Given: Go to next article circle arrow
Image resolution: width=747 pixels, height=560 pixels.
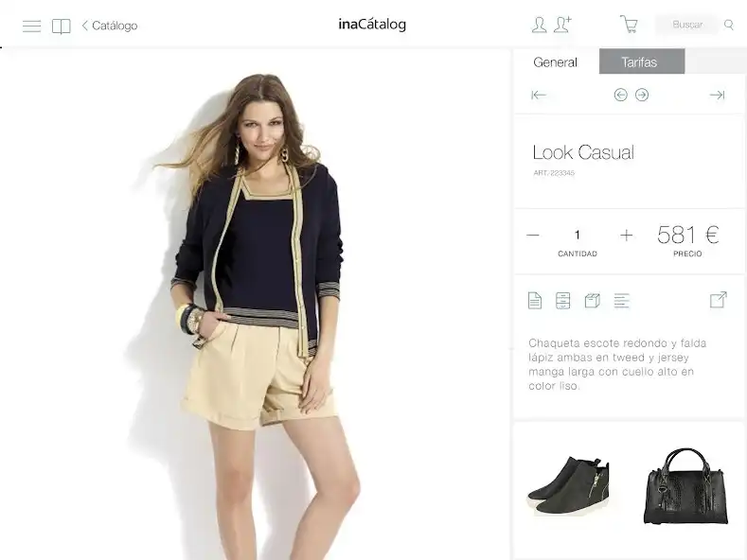Looking at the screenshot, I should tap(642, 95).
